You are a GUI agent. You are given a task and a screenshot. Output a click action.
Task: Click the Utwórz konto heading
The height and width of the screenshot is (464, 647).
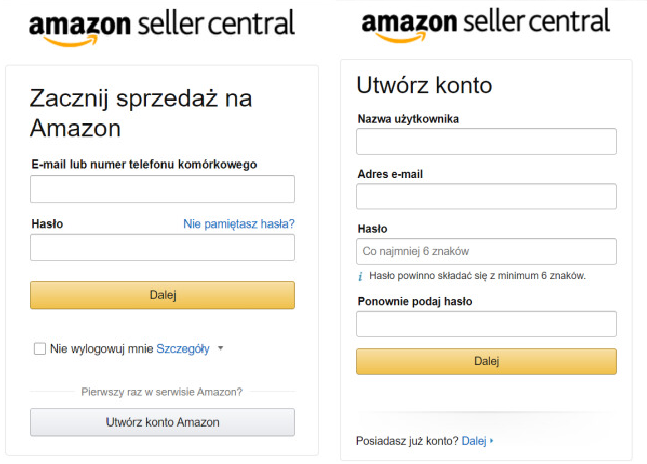(424, 85)
